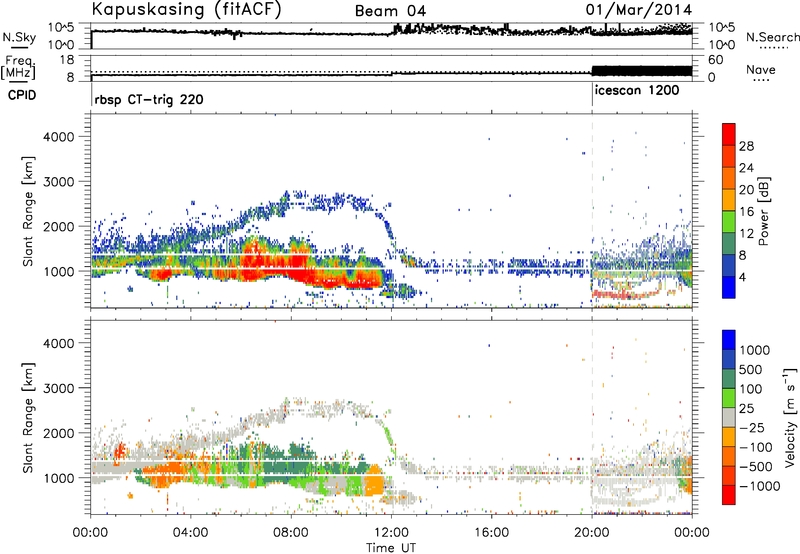800x554 pixels.
Task: Click the "Beam 04" label
Action: coord(390,11)
